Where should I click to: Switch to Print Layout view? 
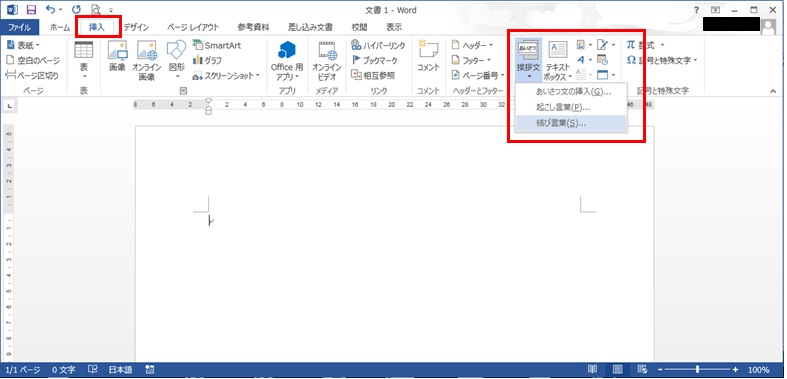[x=618, y=370]
